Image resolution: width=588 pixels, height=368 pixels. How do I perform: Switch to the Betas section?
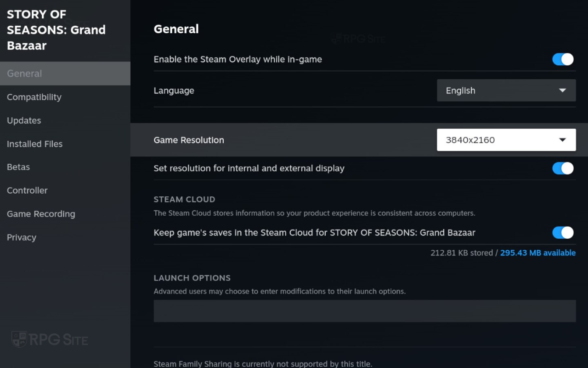[65, 167]
